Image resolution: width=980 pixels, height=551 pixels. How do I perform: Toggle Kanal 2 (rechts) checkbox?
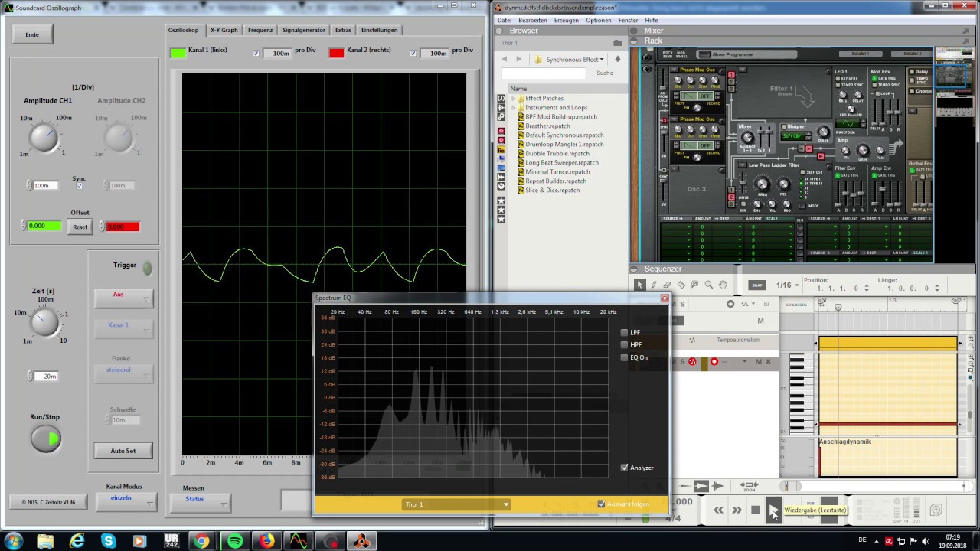[x=413, y=54]
